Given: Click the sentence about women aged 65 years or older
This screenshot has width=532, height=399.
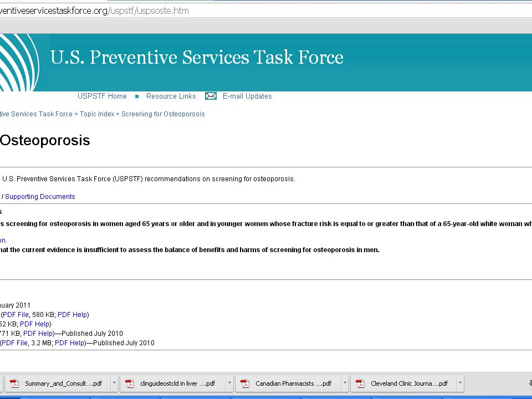Looking at the screenshot, I should pyautogui.click(x=266, y=223).
